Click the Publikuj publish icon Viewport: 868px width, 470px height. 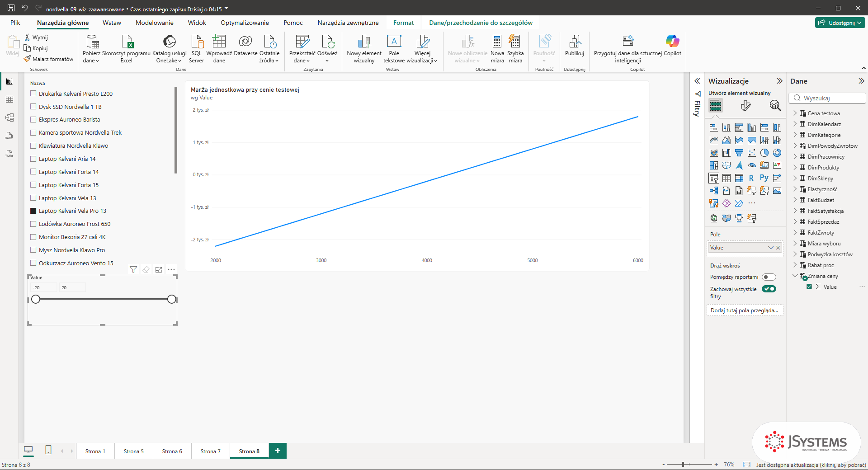[x=575, y=42]
